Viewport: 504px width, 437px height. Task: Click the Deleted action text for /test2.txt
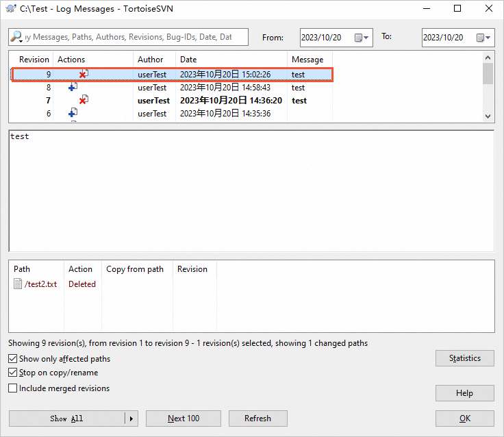[82, 284]
